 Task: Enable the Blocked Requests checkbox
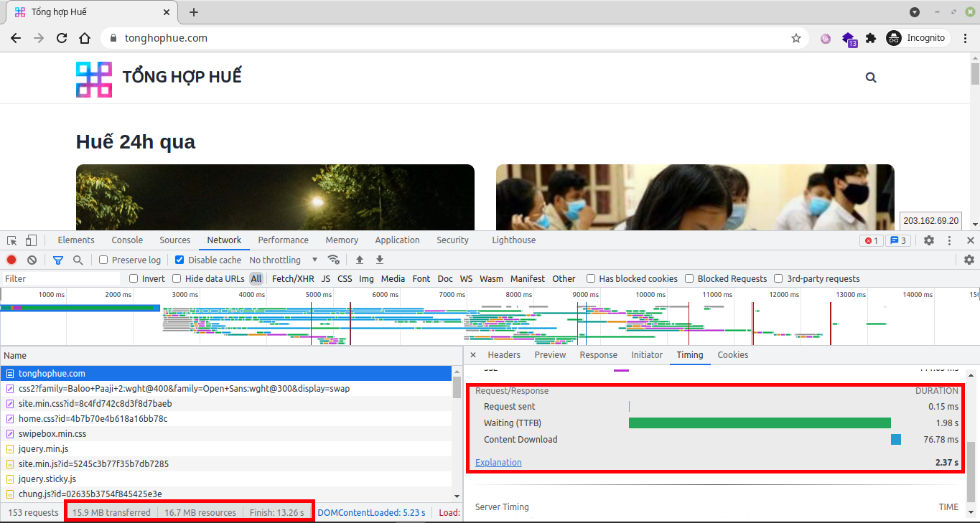pyautogui.click(x=689, y=278)
